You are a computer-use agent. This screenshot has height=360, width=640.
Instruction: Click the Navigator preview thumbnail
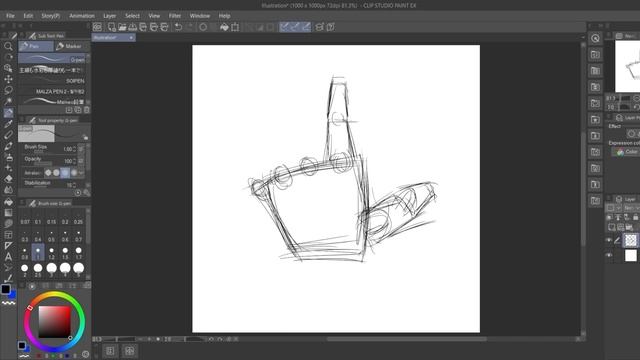(628, 66)
